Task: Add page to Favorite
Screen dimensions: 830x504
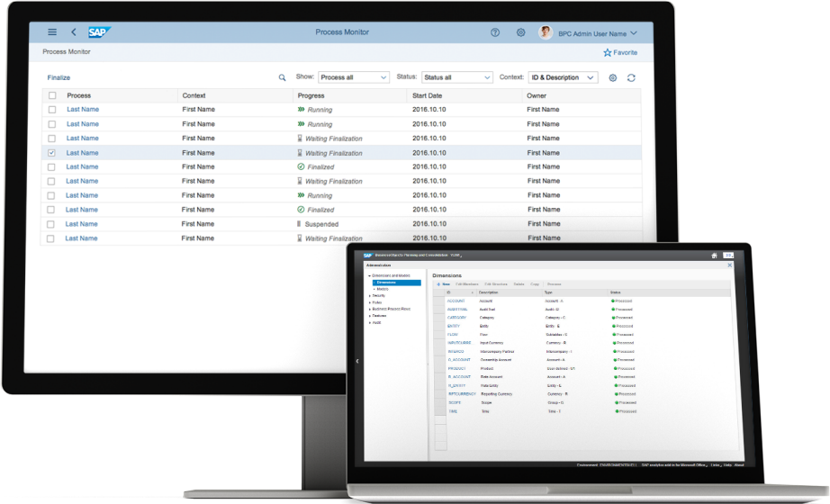Action: [619, 53]
